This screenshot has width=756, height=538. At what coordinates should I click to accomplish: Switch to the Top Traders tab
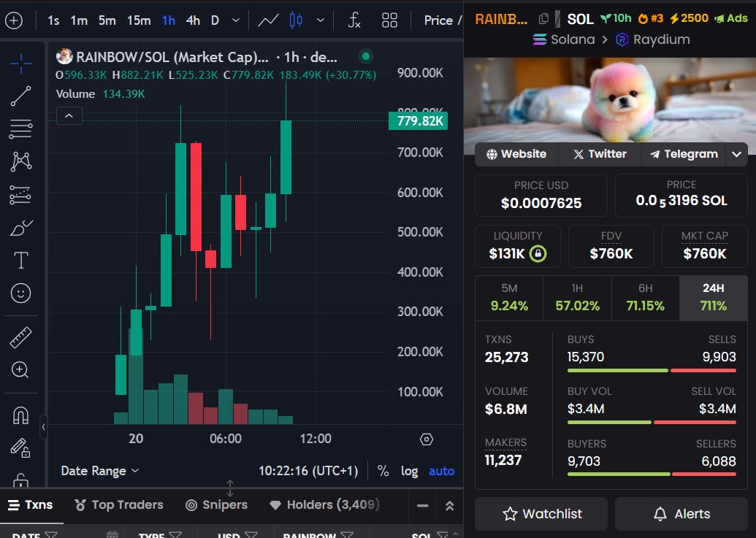click(119, 504)
